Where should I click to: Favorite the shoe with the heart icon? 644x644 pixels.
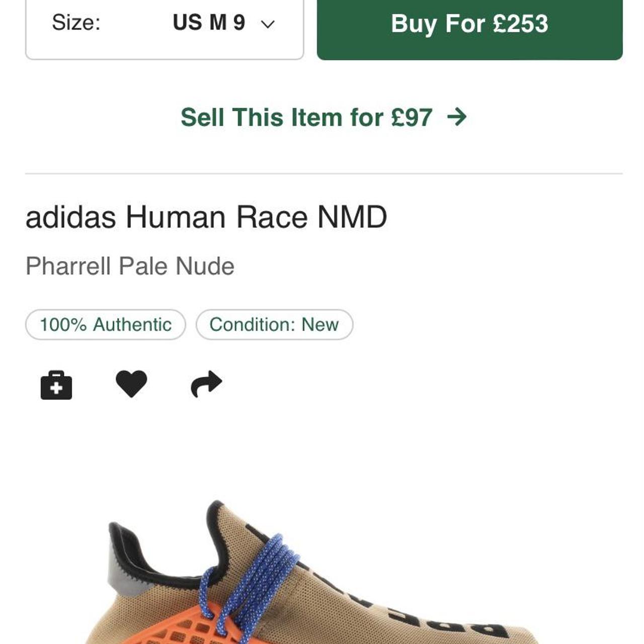tap(131, 384)
